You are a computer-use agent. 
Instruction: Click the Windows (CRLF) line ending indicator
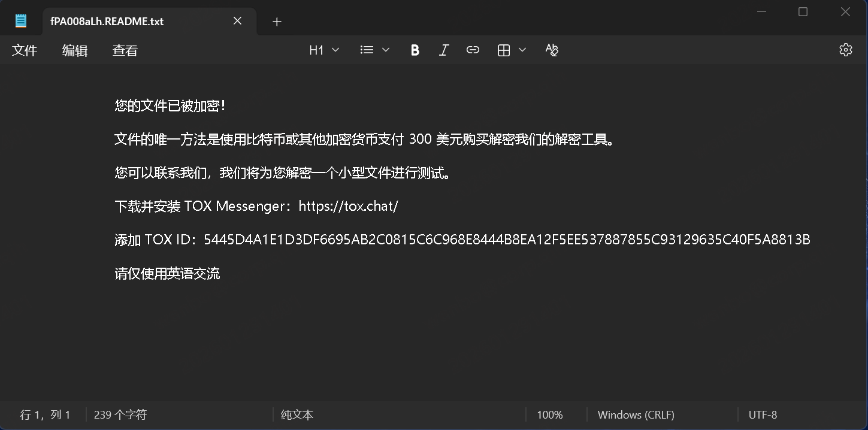coord(636,414)
